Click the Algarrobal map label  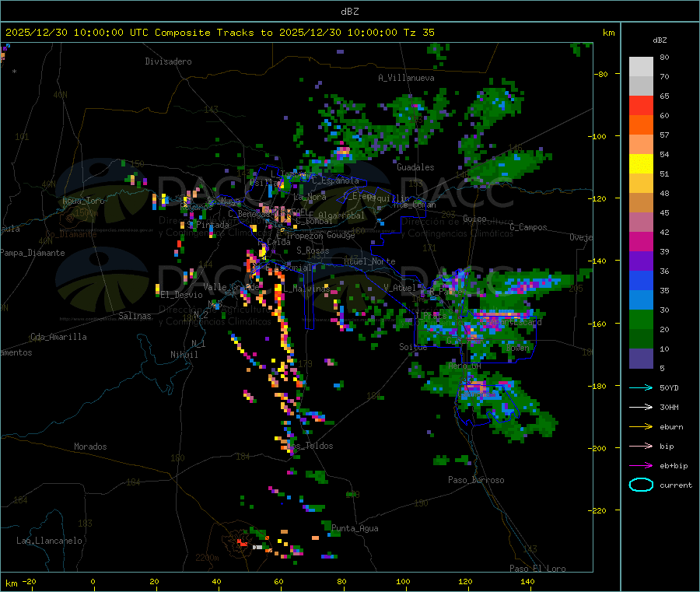pyautogui.click(x=341, y=215)
